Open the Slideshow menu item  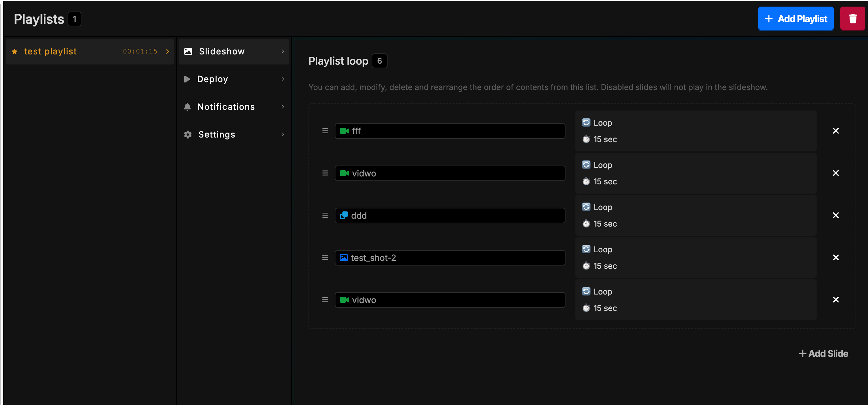tap(222, 51)
